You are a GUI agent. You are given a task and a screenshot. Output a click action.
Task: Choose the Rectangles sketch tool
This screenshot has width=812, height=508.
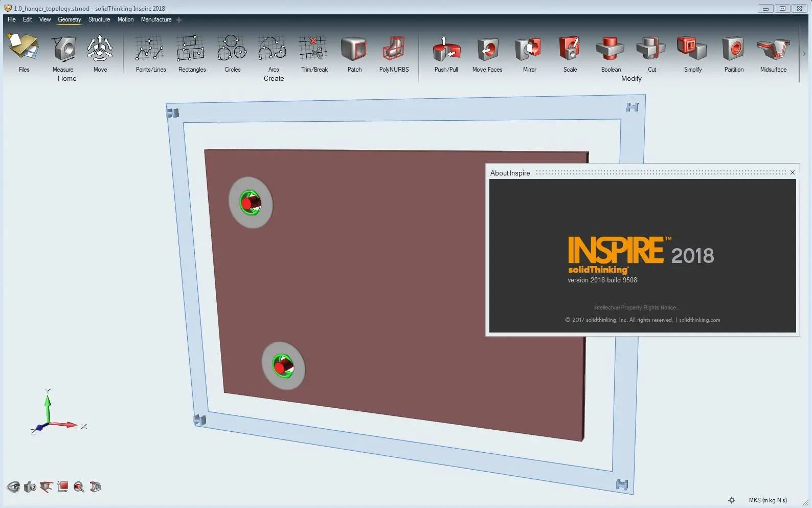(x=191, y=49)
